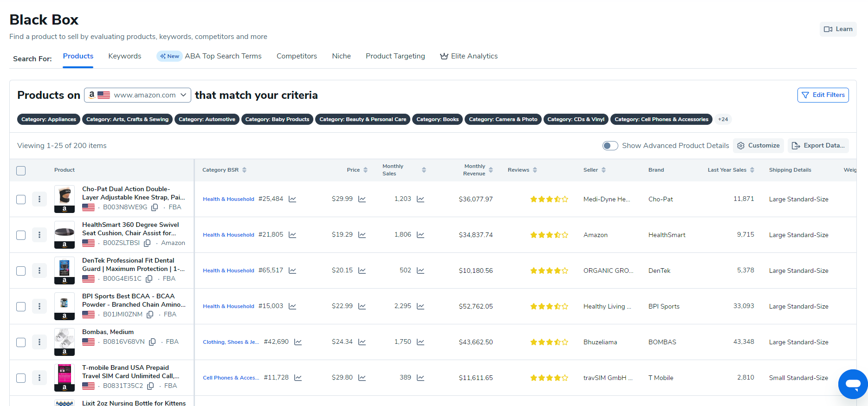Open row actions menu for Cho-Pat product

39,199
